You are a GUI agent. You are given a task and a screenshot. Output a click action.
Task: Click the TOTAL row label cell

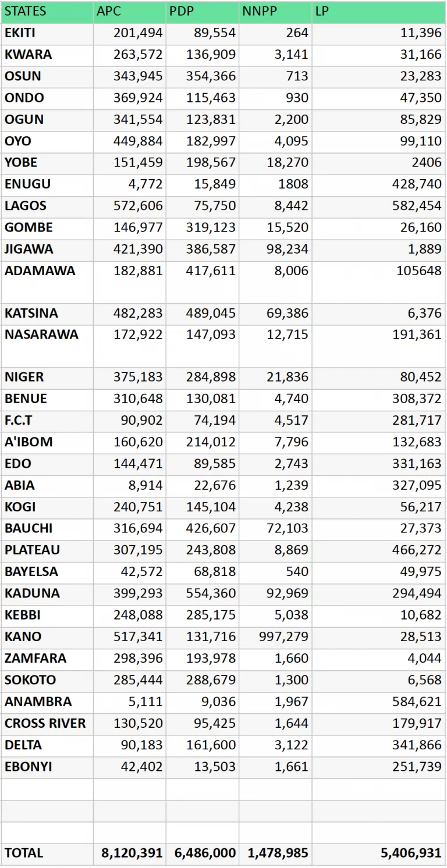coord(47,853)
